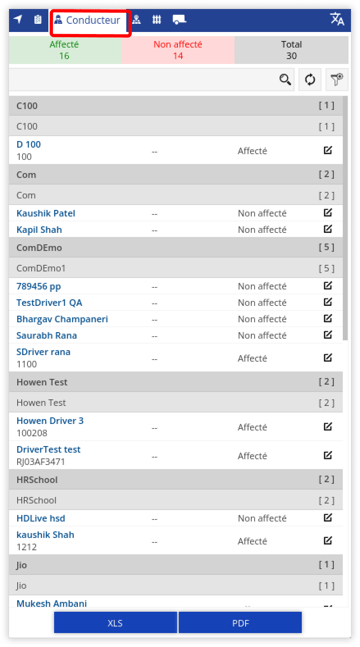Open the navigation arrow tab

[18, 19]
